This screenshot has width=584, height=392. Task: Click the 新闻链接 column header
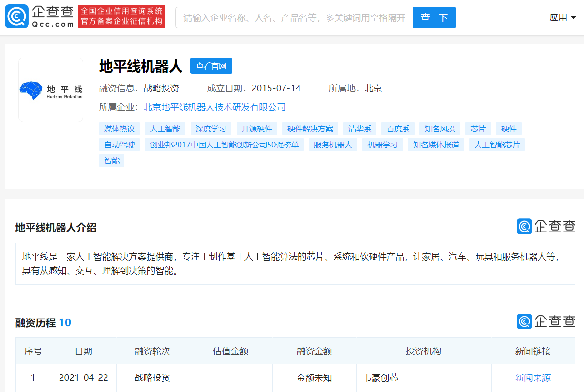click(x=533, y=351)
